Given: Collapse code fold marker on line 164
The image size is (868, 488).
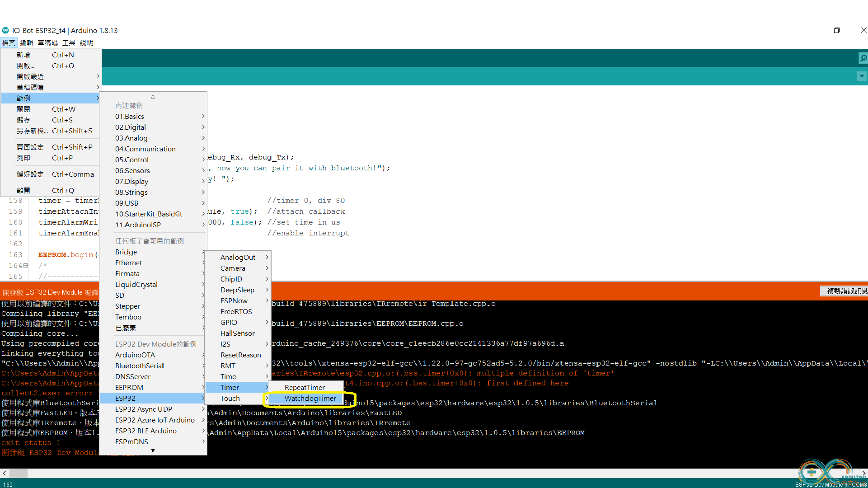Looking at the screenshot, I should (x=25, y=266).
